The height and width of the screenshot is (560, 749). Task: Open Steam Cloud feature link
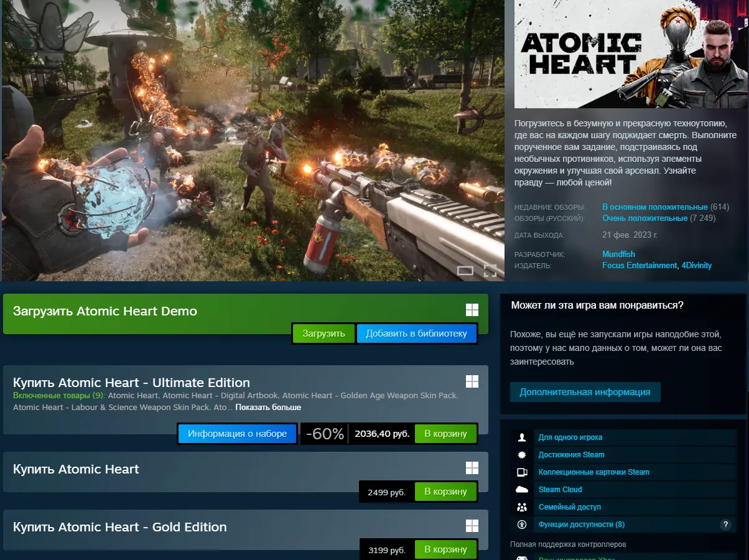click(x=561, y=490)
